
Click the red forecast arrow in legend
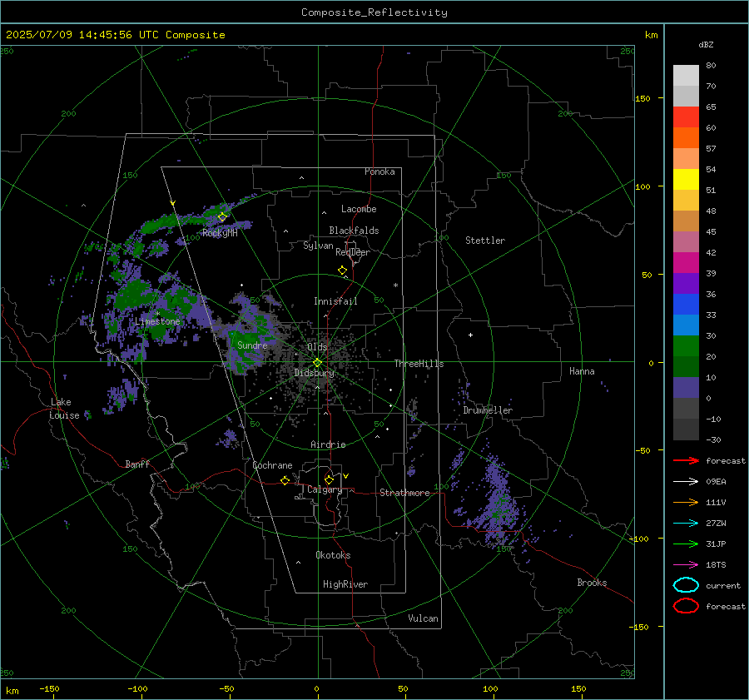(686, 460)
